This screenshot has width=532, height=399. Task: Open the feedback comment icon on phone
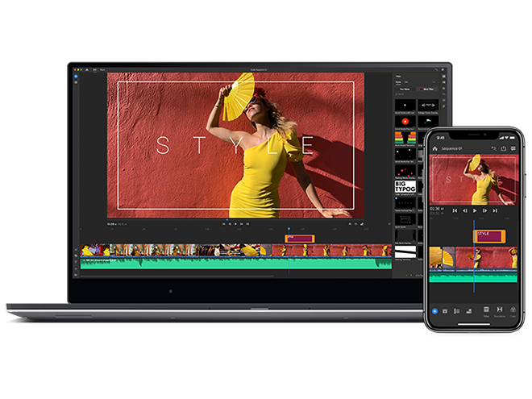(x=513, y=149)
